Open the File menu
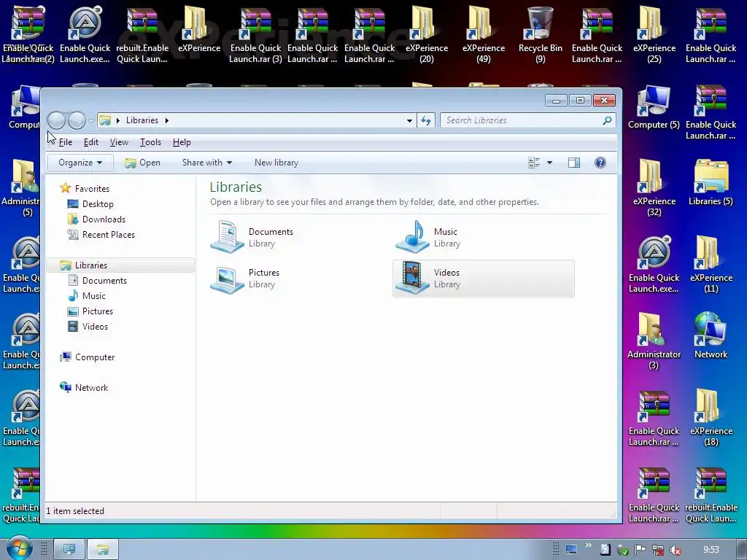 (65, 142)
